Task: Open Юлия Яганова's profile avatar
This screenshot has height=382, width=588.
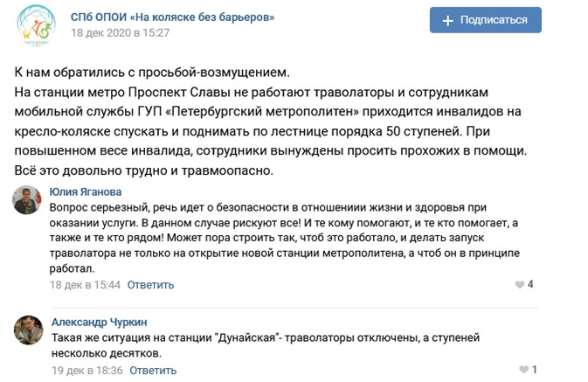Action: click(x=26, y=200)
